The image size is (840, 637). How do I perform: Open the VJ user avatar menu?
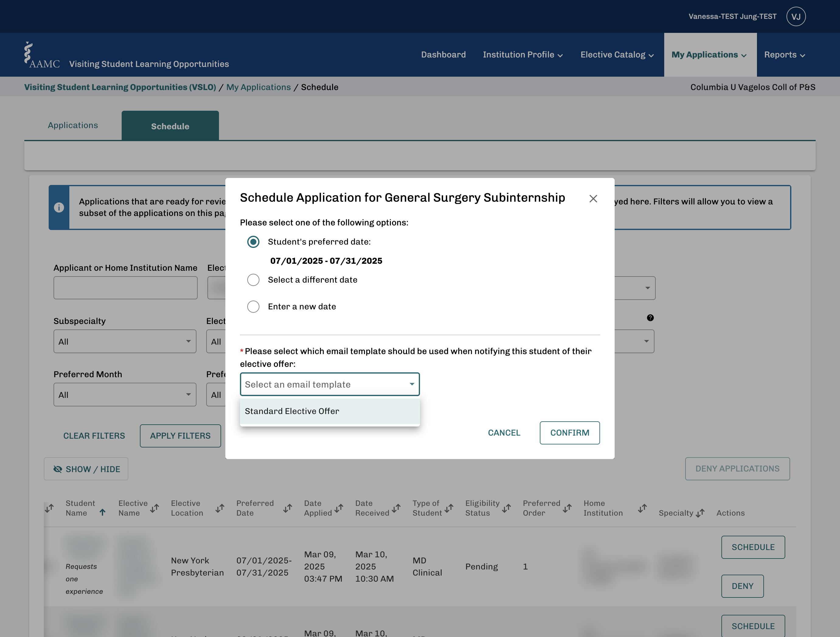pos(796,16)
